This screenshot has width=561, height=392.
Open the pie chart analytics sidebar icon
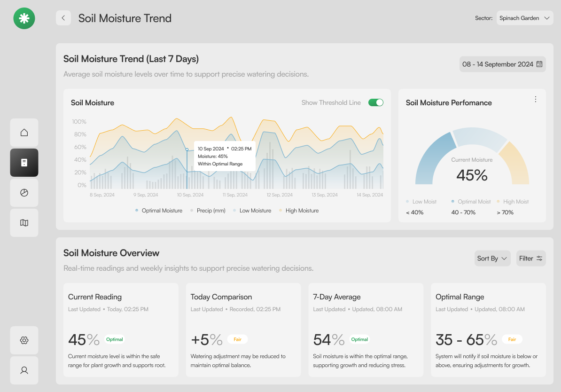(24, 193)
